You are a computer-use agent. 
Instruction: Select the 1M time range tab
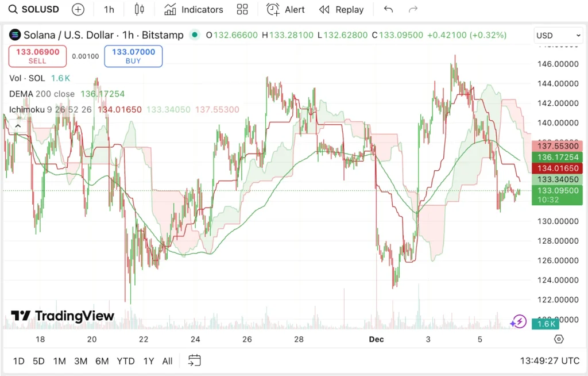pos(59,361)
